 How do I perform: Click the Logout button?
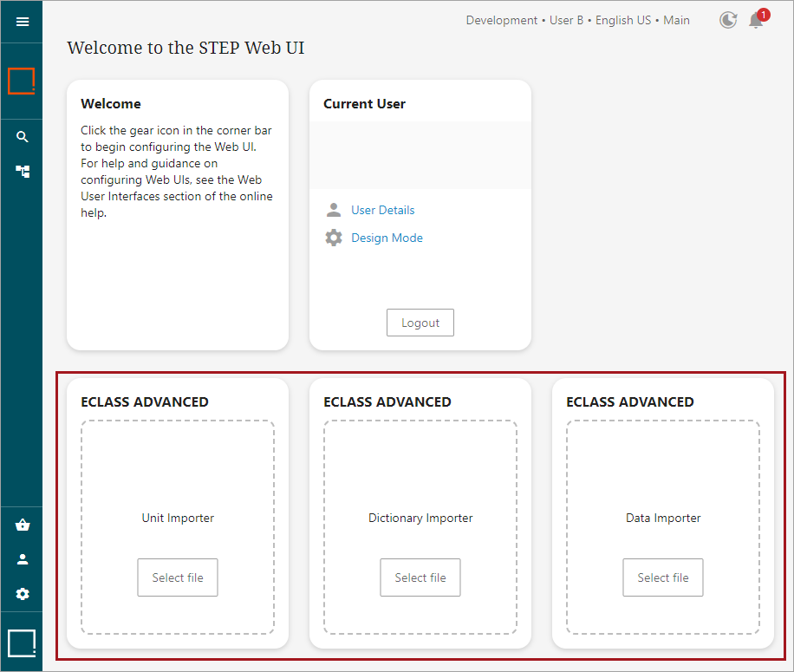pos(420,323)
